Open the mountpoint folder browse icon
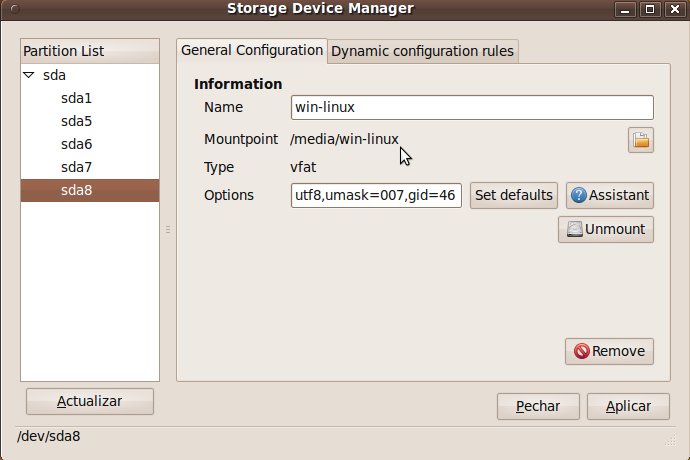 point(641,140)
